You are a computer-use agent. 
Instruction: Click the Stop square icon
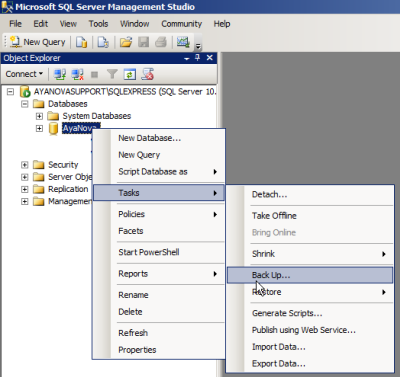click(95, 74)
